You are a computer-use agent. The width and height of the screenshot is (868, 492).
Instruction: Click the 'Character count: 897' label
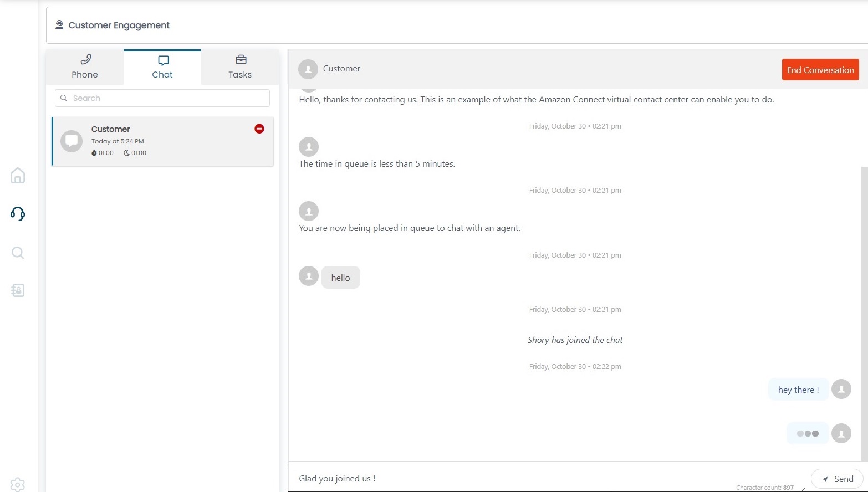click(x=765, y=488)
